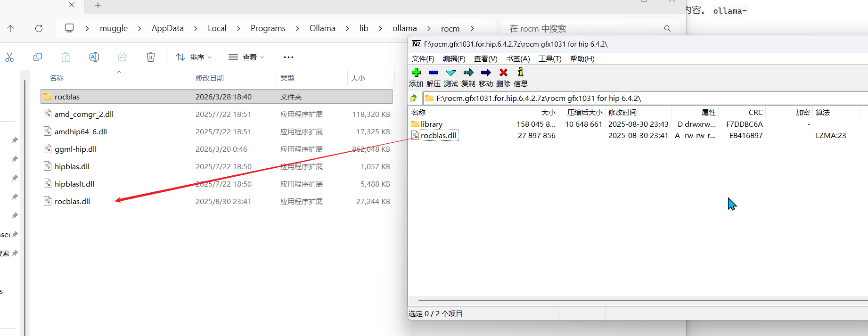Click the Paste clipboard icon in Explorer
This screenshot has width=868, height=336.
pos(66,57)
